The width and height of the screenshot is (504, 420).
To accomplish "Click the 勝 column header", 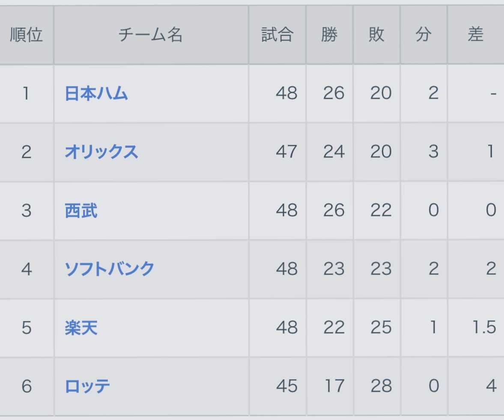I will tap(329, 35).
